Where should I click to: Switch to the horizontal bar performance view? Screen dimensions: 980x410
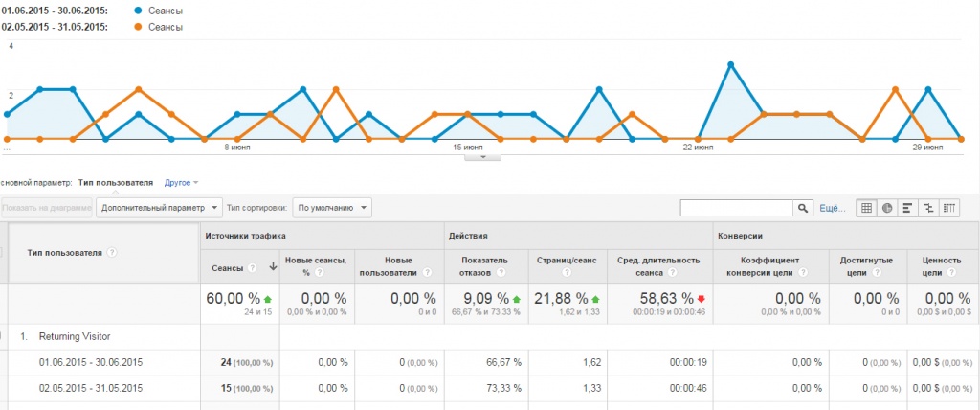(908, 209)
